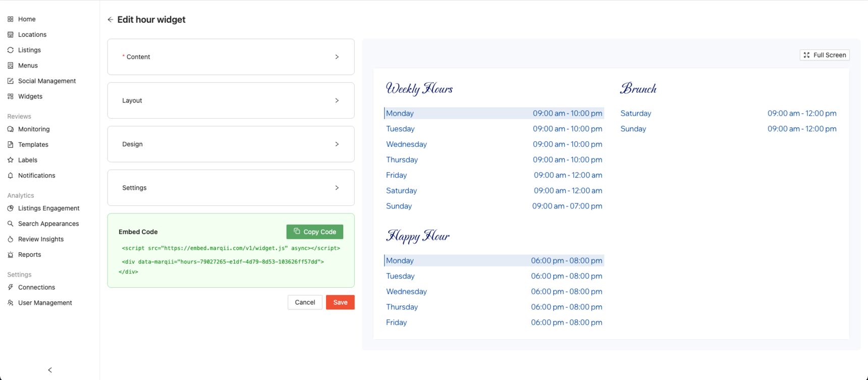Click the User Management people icon
This screenshot has height=380, width=868.
coord(11,303)
